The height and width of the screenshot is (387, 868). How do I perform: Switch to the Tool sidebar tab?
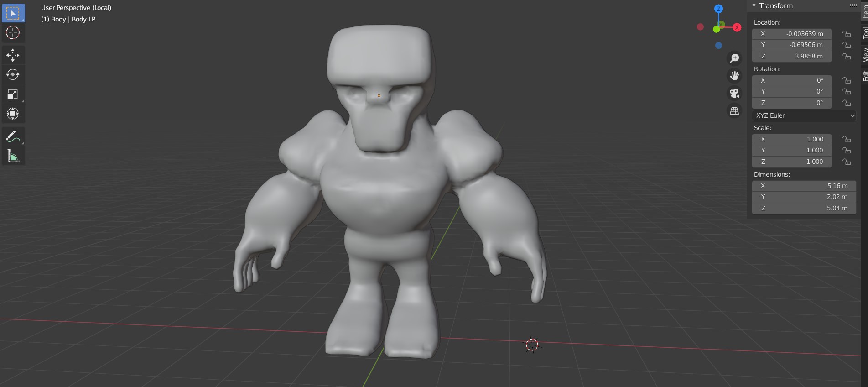864,32
